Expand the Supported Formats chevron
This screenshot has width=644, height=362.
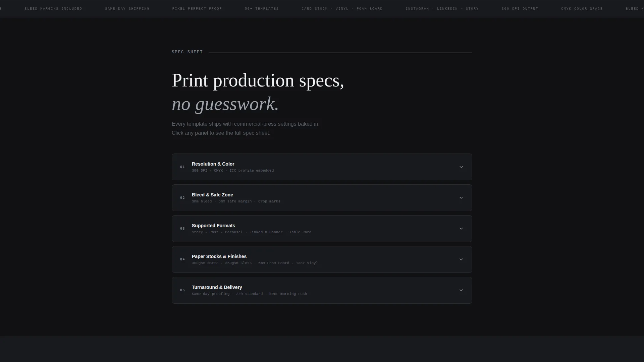pyautogui.click(x=461, y=229)
